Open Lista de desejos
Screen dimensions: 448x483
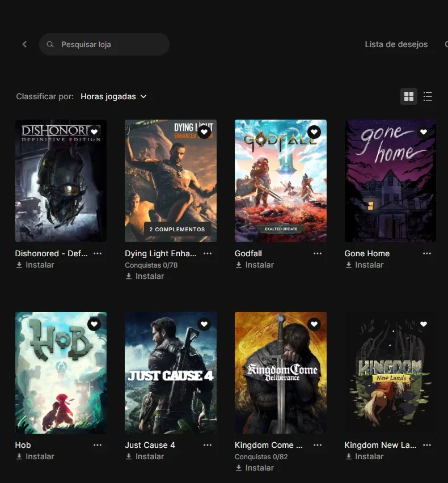click(396, 44)
